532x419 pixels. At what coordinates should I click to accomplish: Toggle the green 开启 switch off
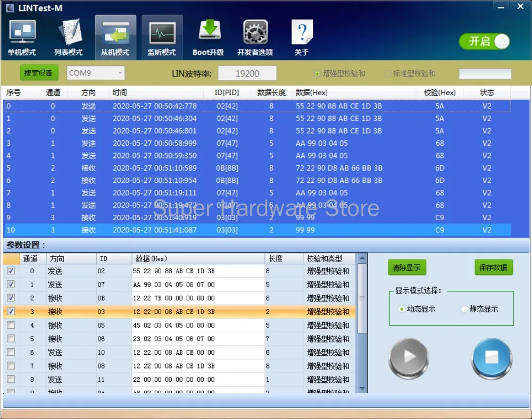point(484,41)
